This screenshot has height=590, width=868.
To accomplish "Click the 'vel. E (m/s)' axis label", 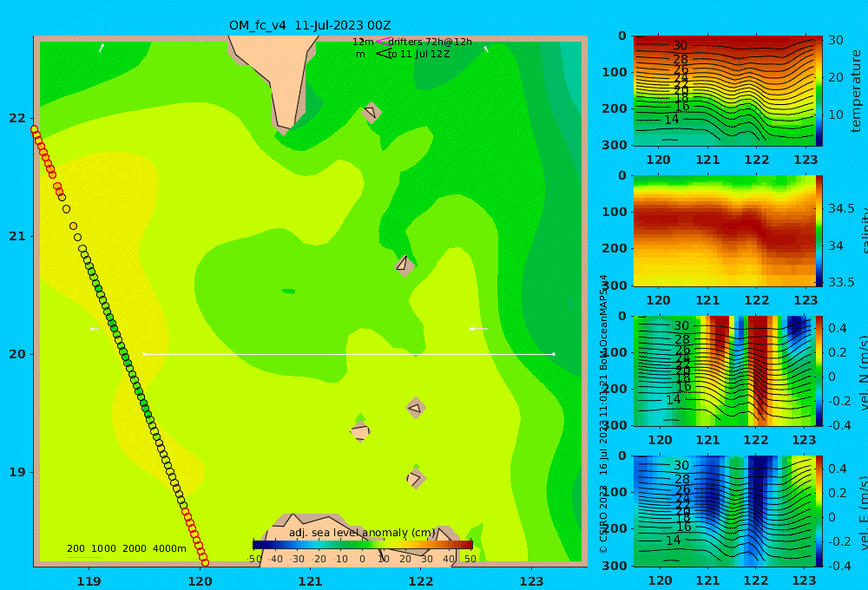I will (864, 511).
